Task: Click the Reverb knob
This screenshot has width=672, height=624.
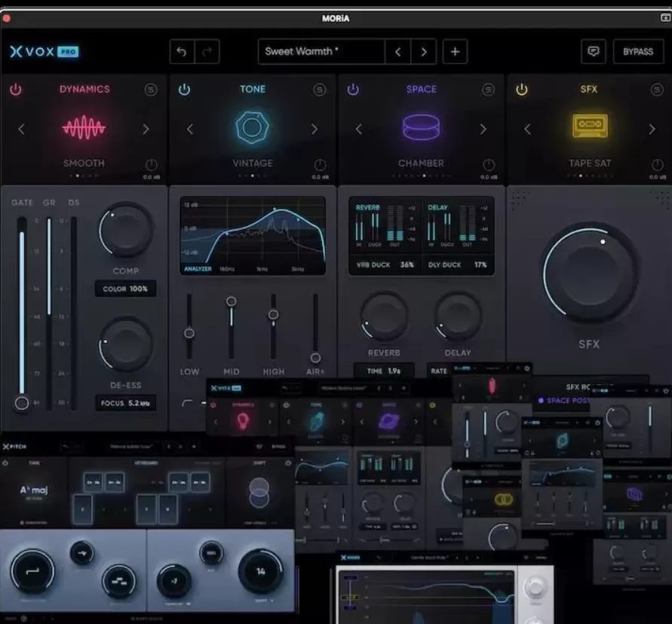Action: tap(384, 317)
